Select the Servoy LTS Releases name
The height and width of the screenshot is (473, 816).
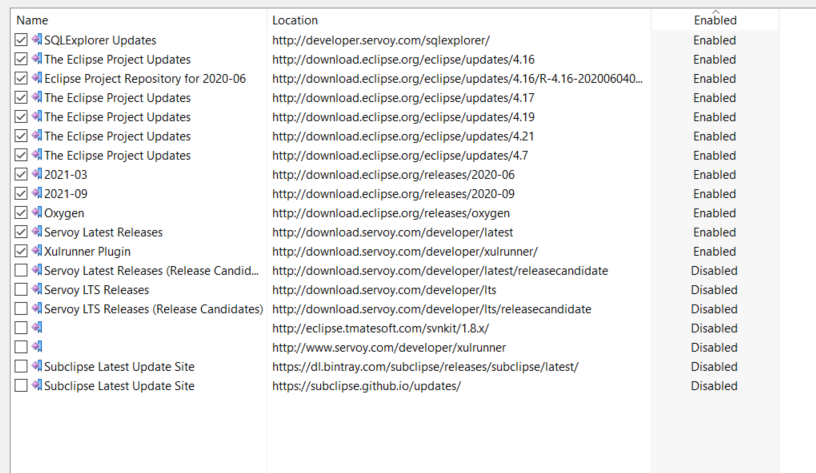[x=96, y=290]
